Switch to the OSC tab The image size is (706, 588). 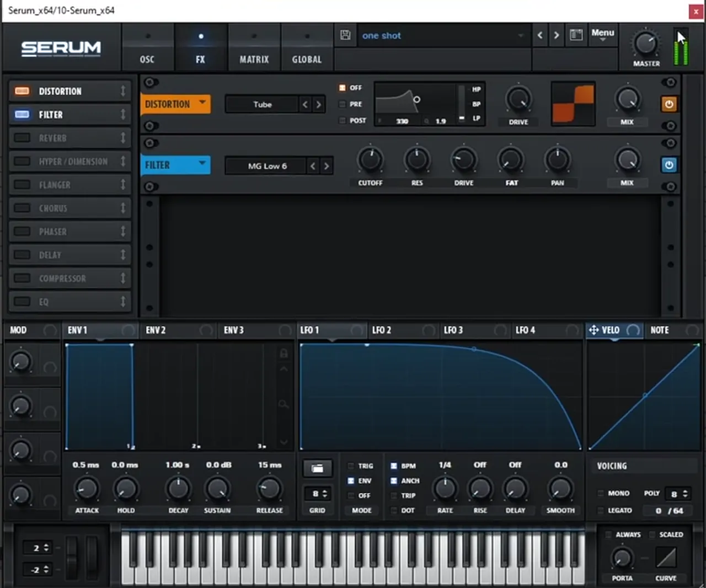coord(147,47)
